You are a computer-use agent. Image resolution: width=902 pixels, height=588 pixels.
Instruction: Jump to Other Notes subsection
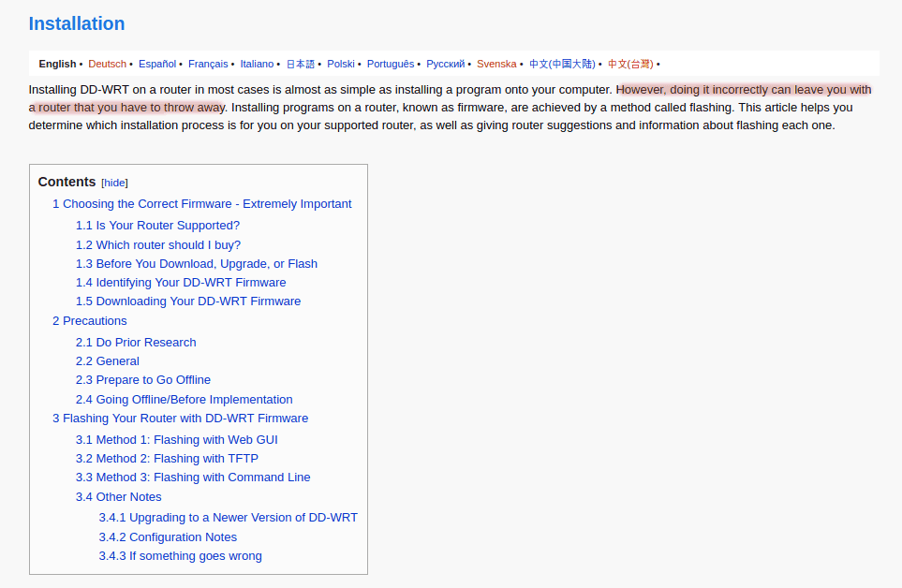pos(119,496)
